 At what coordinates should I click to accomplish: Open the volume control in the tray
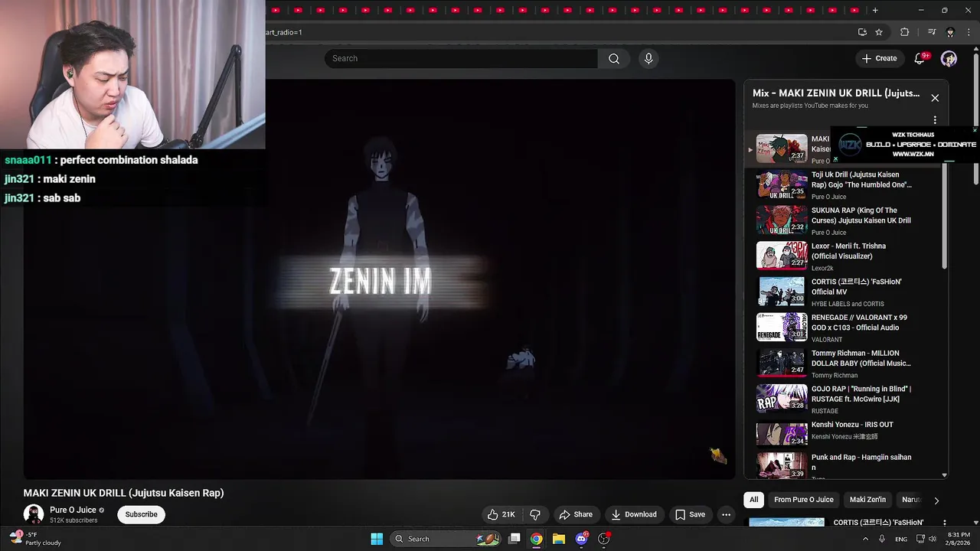click(x=934, y=539)
